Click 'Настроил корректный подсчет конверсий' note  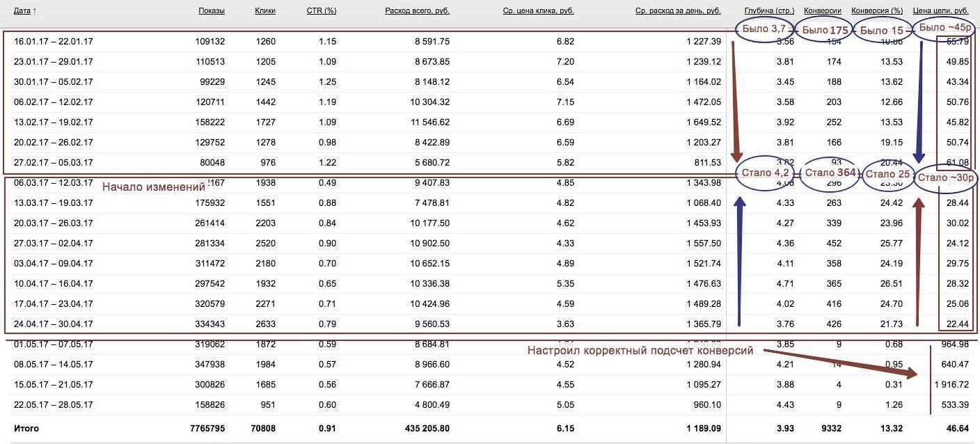(640, 351)
